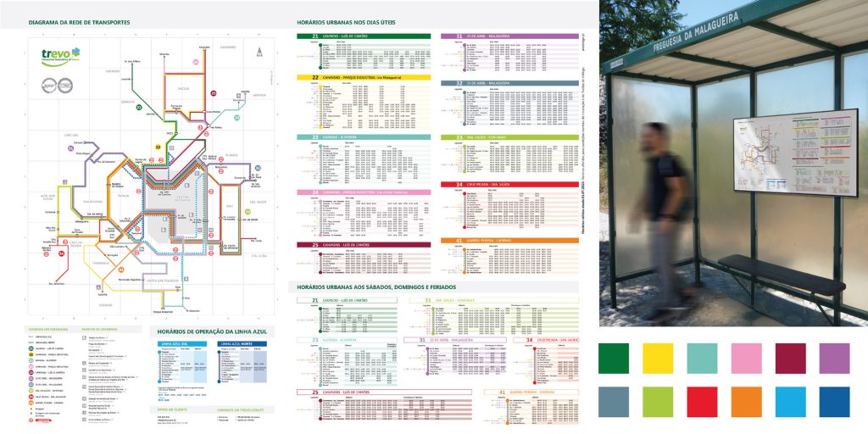Click the 'LEGENDA DO DIAGRAMA' legend heading
Image resolution: width=868 pixels, height=434 pixels.
48,330
